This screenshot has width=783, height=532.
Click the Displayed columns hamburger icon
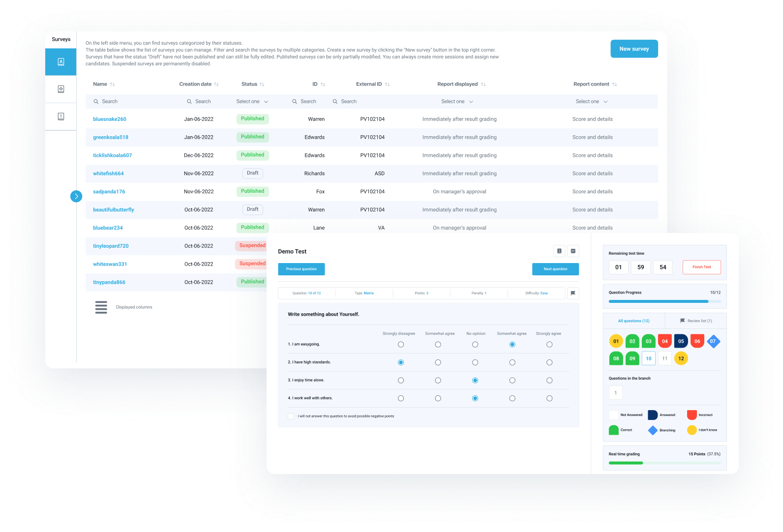click(101, 307)
